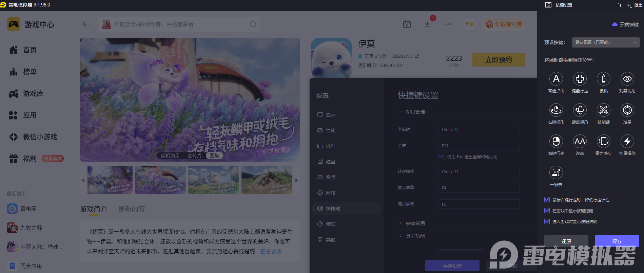
Task: Select the 技能键 skill tool
Action: pyautogui.click(x=603, y=110)
